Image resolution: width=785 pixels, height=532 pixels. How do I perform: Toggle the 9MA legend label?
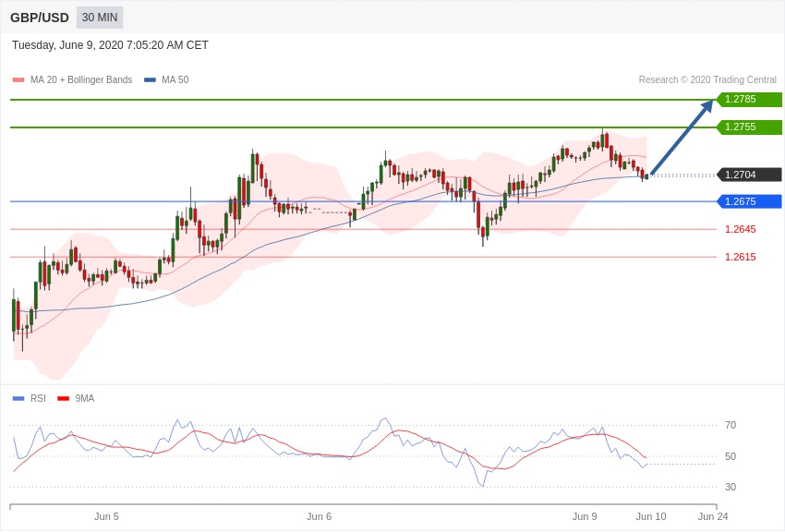[x=85, y=398]
